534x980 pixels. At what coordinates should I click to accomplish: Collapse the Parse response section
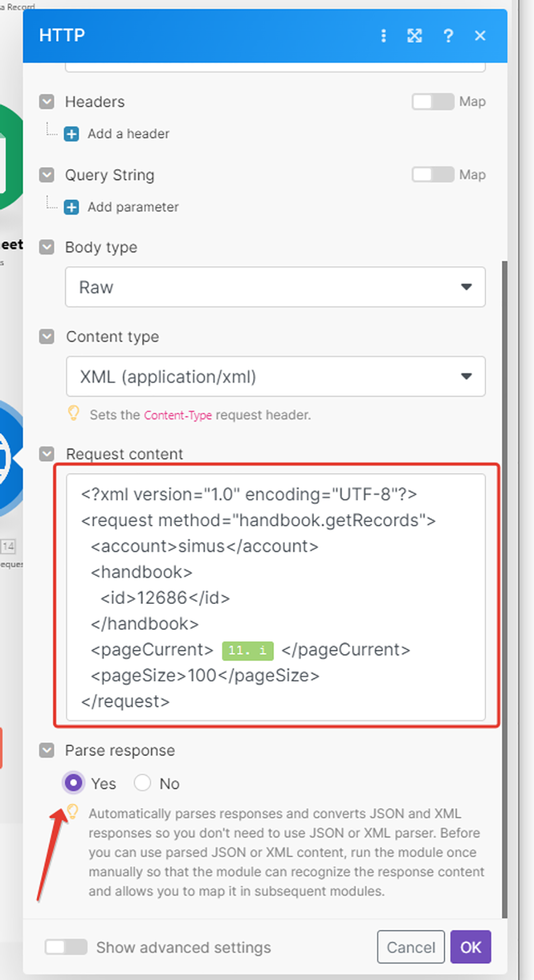47,750
